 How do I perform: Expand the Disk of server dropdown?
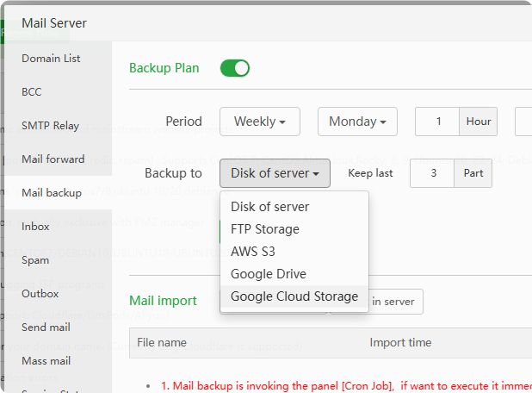275,173
